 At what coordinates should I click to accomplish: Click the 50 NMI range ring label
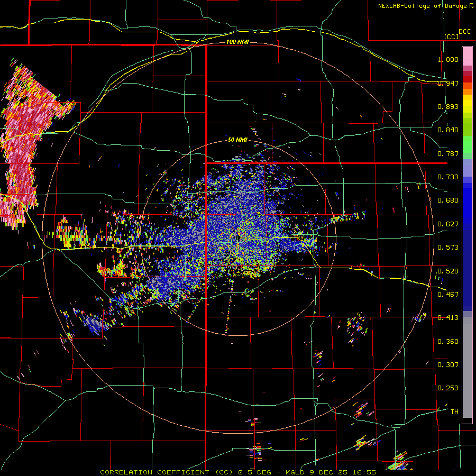tap(237, 140)
